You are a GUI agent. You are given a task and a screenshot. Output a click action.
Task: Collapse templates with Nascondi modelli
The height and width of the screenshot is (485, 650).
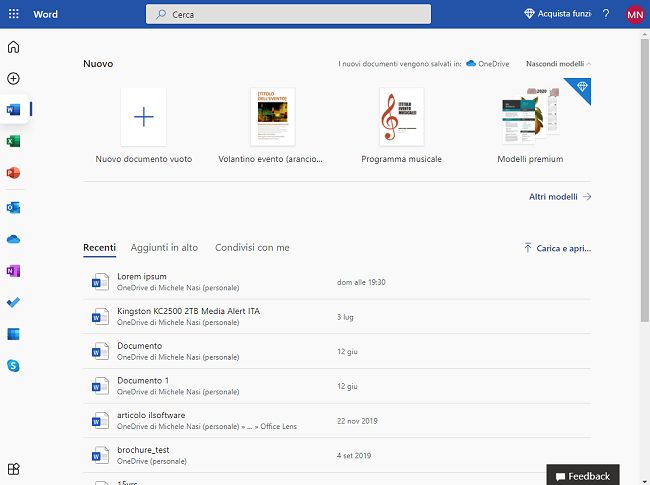click(558, 64)
